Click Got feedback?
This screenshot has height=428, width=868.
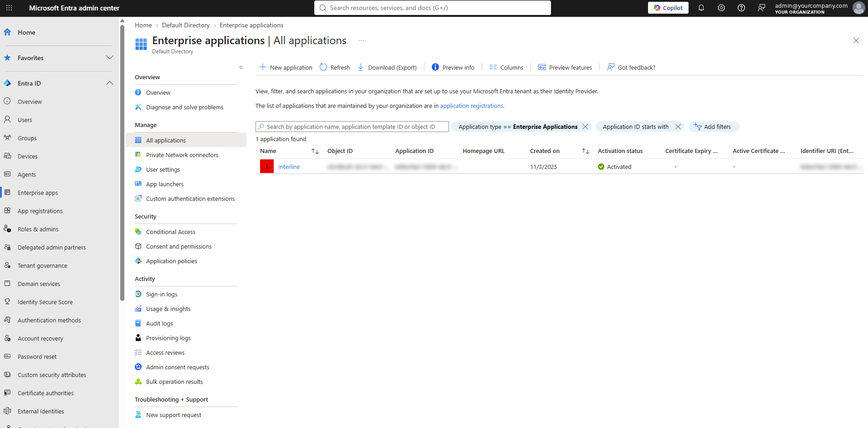click(631, 67)
